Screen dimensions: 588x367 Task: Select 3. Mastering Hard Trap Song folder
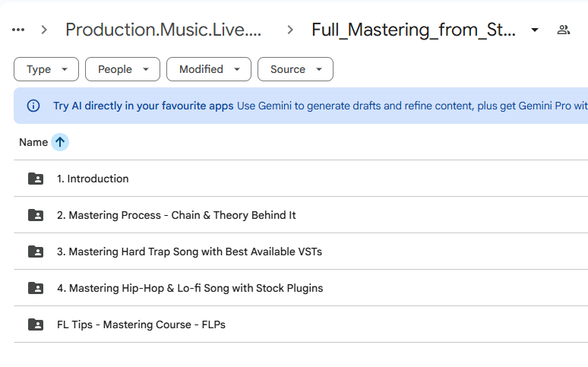(x=301, y=251)
